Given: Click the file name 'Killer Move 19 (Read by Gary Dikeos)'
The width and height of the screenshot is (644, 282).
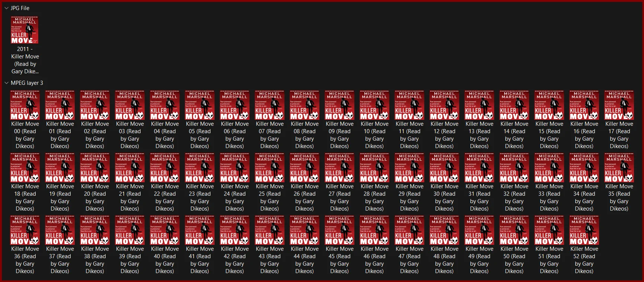Looking at the screenshot, I should pyautogui.click(x=60, y=198).
